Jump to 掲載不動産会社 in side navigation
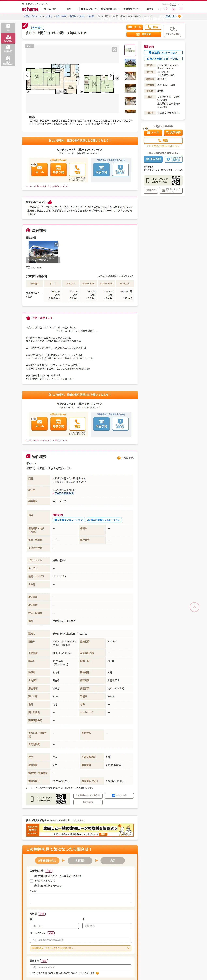This screenshot has height=980, width=207. [x=8, y=60]
